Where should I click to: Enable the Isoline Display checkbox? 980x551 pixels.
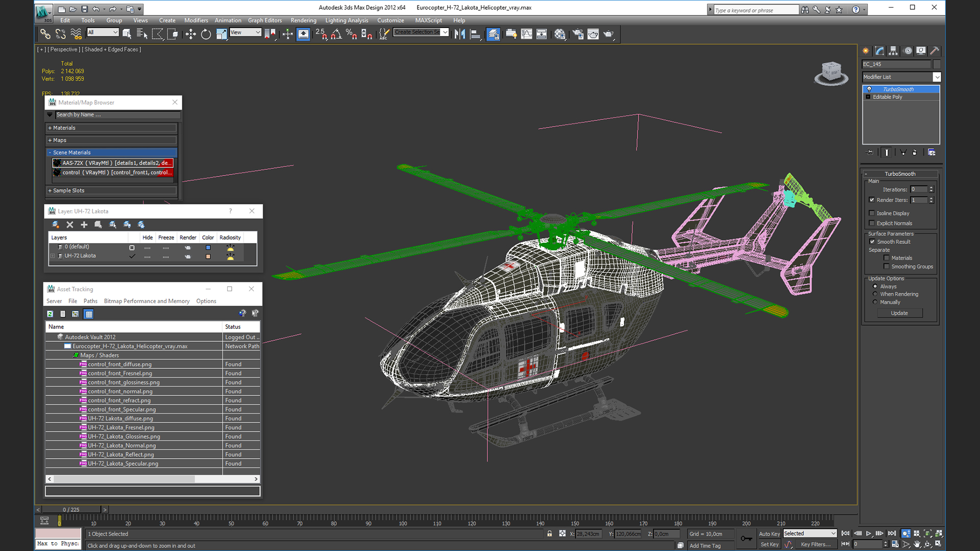tap(872, 213)
